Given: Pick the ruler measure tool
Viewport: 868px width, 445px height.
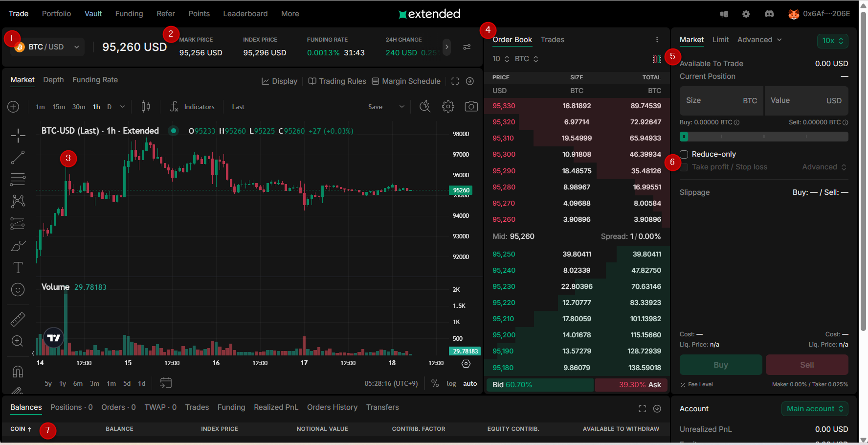Looking at the screenshot, I should pyautogui.click(x=18, y=319).
